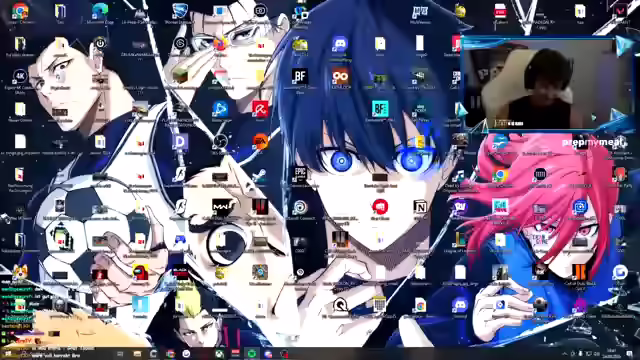Launch the Valorant desktop shortcut
The height and width of the screenshot is (360, 640).
coord(620,11)
